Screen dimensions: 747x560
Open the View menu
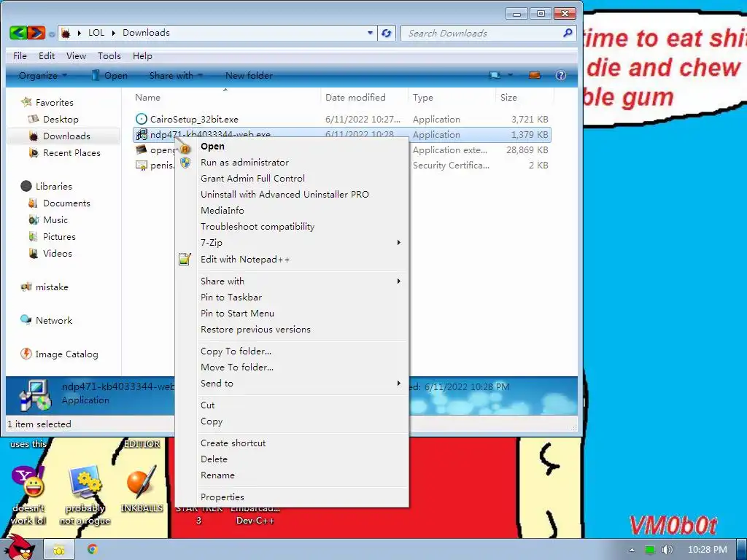[x=76, y=55]
